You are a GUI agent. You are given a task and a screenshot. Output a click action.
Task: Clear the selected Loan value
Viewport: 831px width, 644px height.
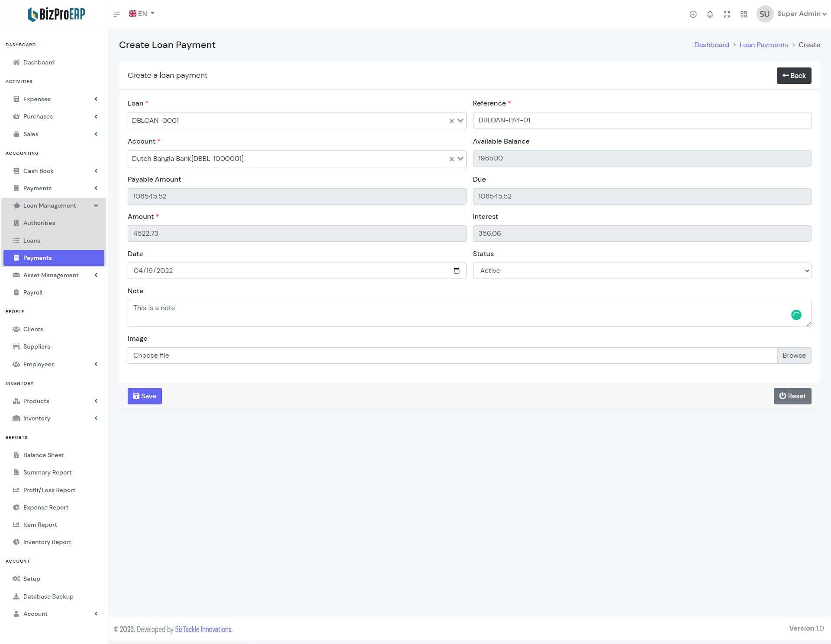(451, 121)
